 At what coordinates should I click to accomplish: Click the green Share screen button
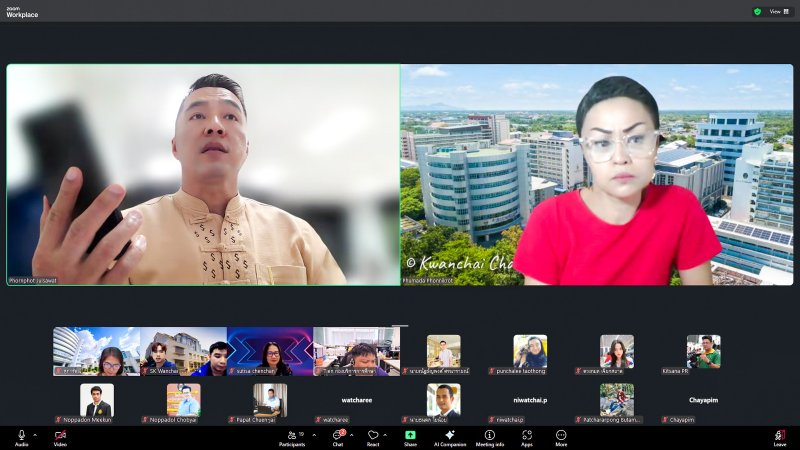410,437
